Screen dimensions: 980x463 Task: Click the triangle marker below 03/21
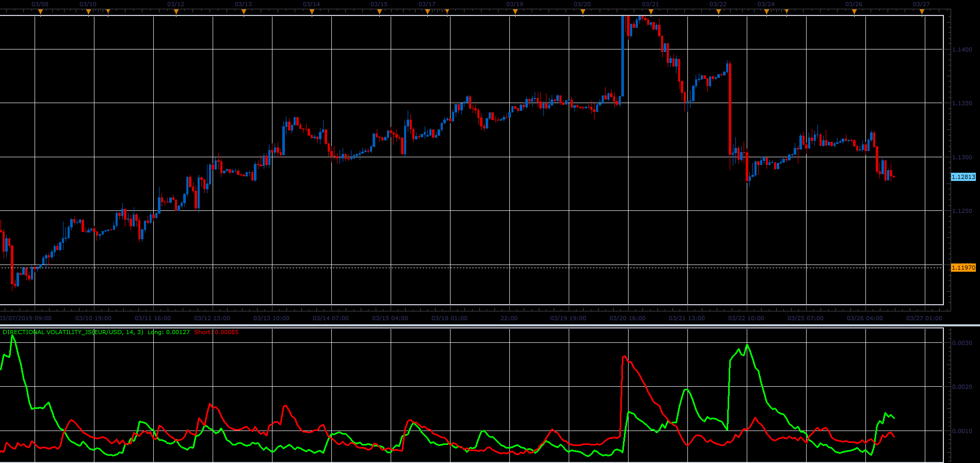coord(650,11)
